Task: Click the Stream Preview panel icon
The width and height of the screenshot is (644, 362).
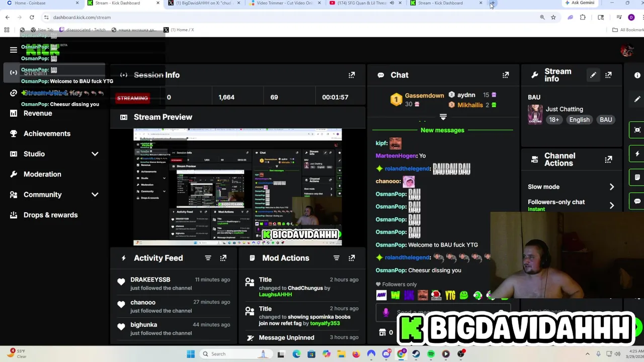Action: point(124,117)
